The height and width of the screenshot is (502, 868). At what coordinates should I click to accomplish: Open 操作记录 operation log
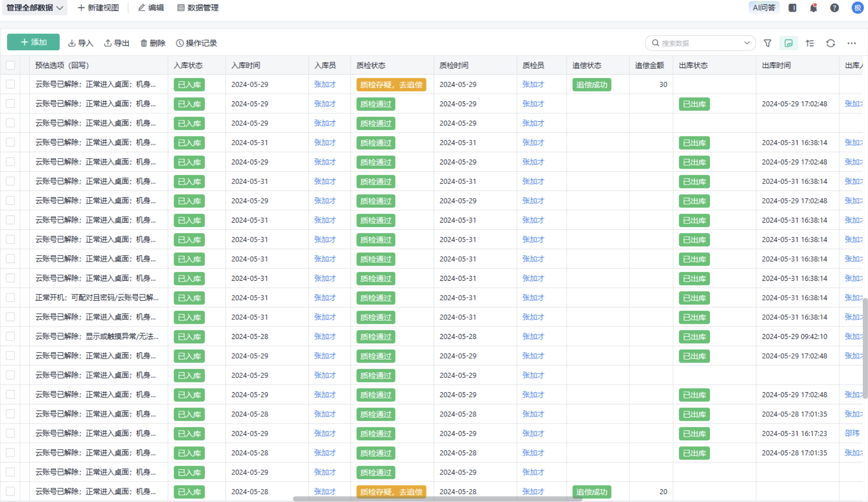click(x=196, y=43)
